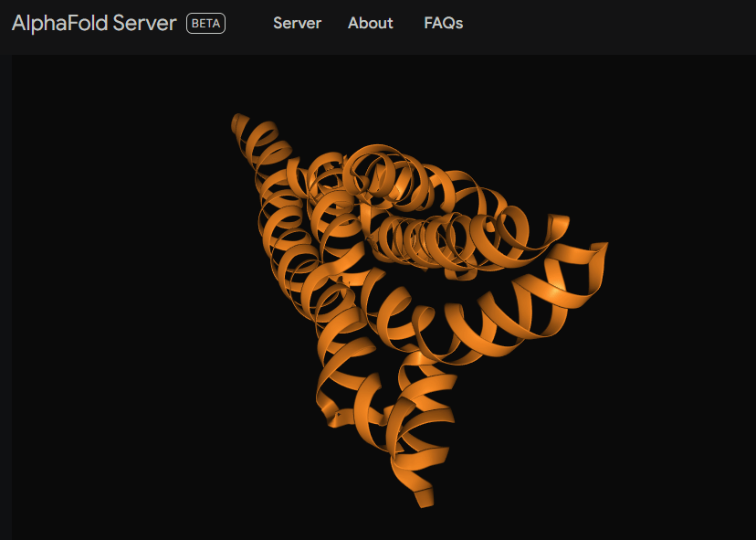Go to the About page

point(370,24)
